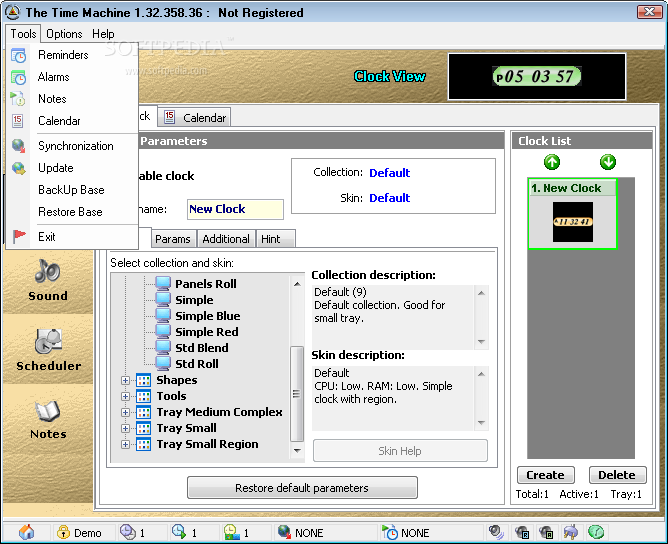The width and height of the screenshot is (668, 544).
Task: Open the Options menu
Action: (x=64, y=34)
